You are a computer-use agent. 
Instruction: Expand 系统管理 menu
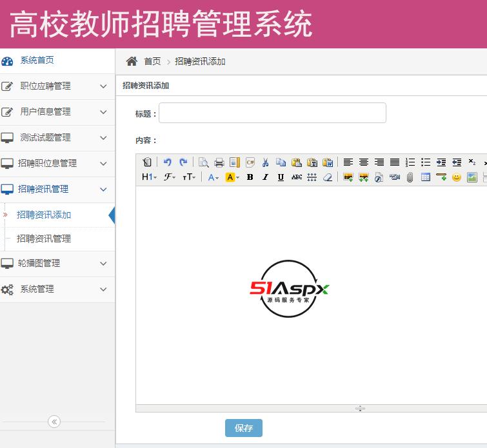57,289
